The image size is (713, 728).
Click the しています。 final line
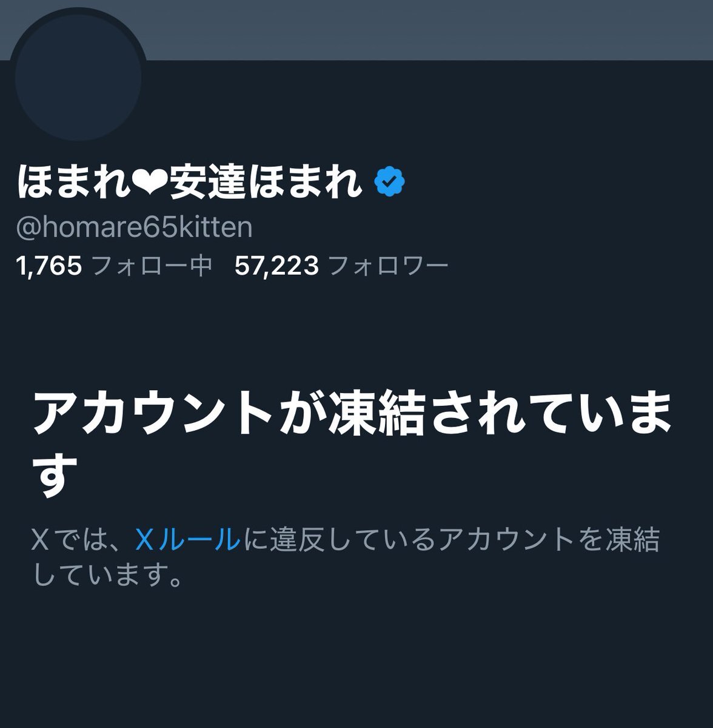(107, 574)
